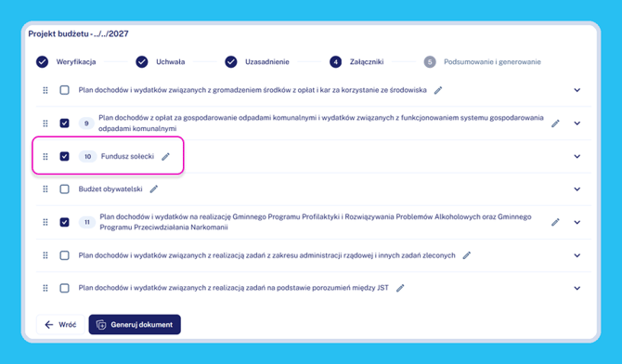Click the porozumień między JST plan title

(233, 288)
